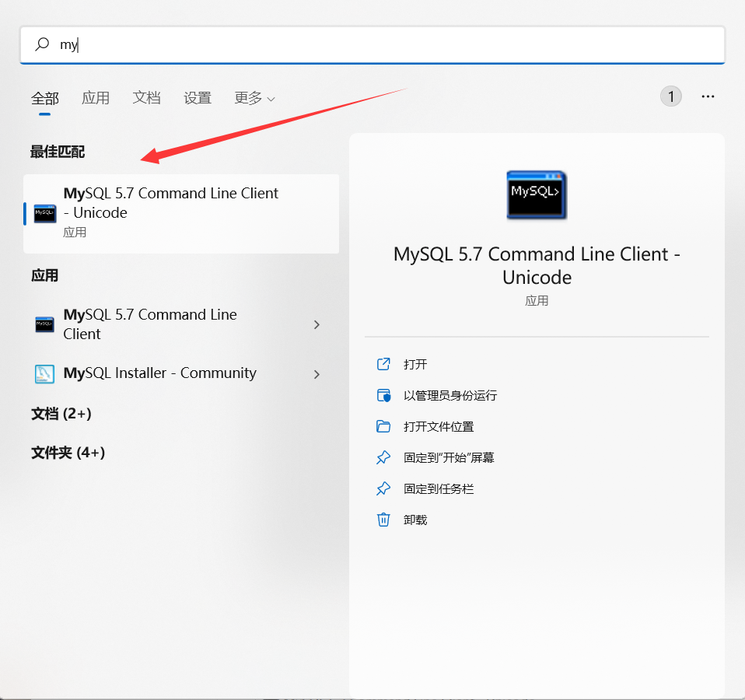This screenshot has height=700, width=745.
Task: Choose 以管理员身份运行
Action: pos(450,395)
